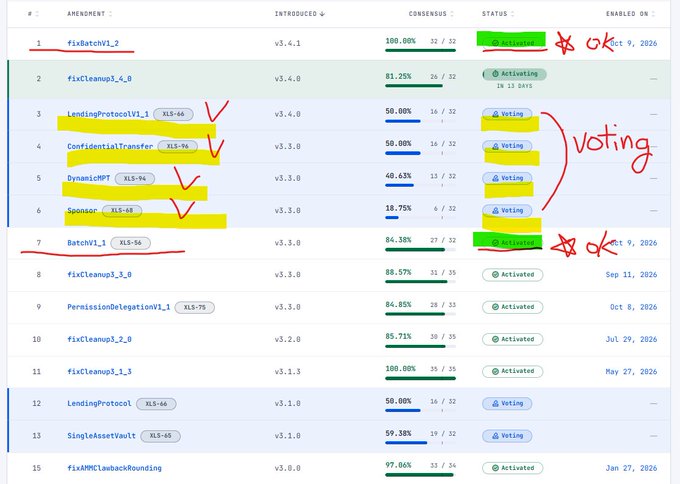
Task: Click the 97.06% consensus value
Action: click(398, 465)
